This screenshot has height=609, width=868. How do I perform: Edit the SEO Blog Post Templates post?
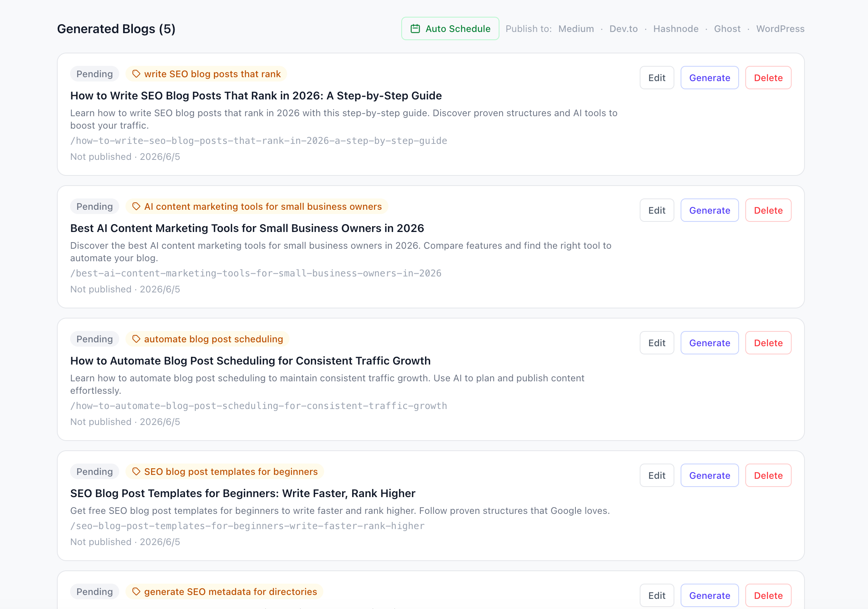(x=657, y=475)
